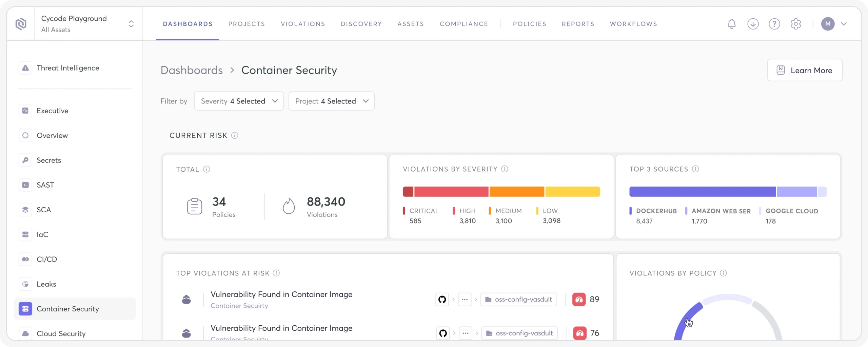Click the Learn More button
This screenshot has height=347, width=868.
[x=805, y=70]
